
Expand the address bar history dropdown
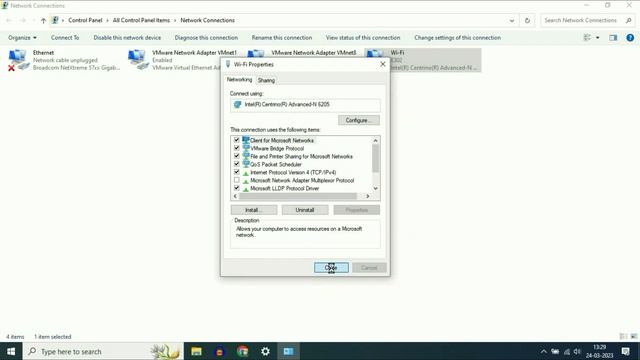pos(512,20)
